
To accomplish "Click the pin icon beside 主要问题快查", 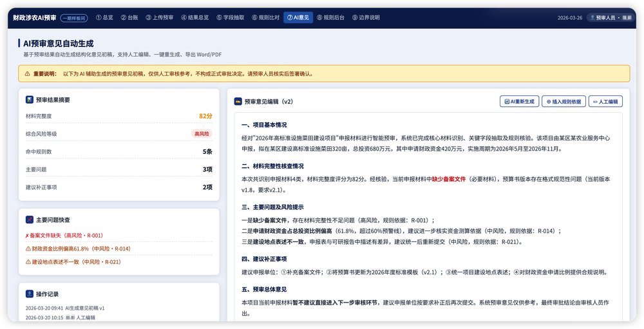I will pos(29,220).
